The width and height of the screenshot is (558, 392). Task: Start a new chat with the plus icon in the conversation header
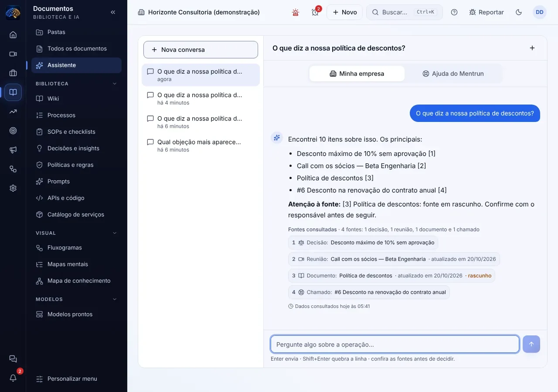coord(532,48)
